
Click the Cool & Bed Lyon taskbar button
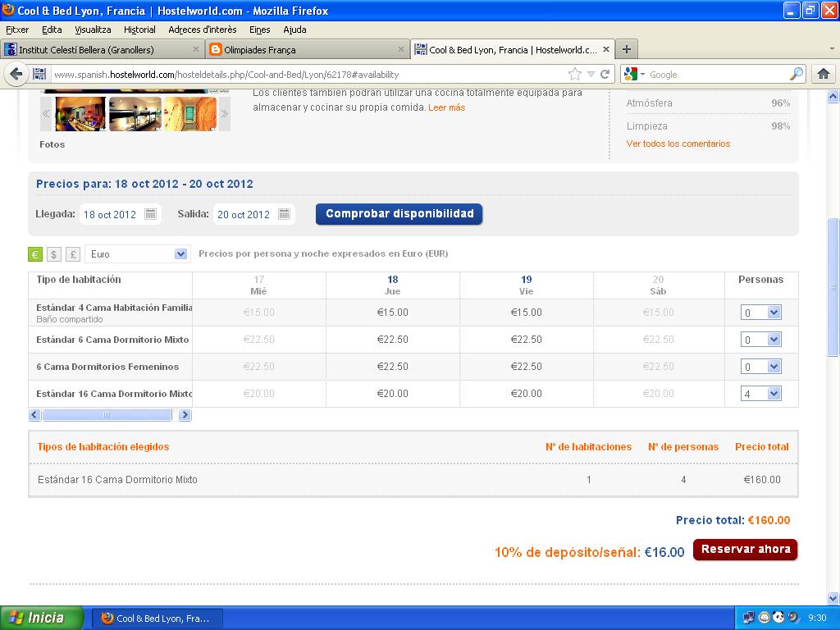pos(157,619)
